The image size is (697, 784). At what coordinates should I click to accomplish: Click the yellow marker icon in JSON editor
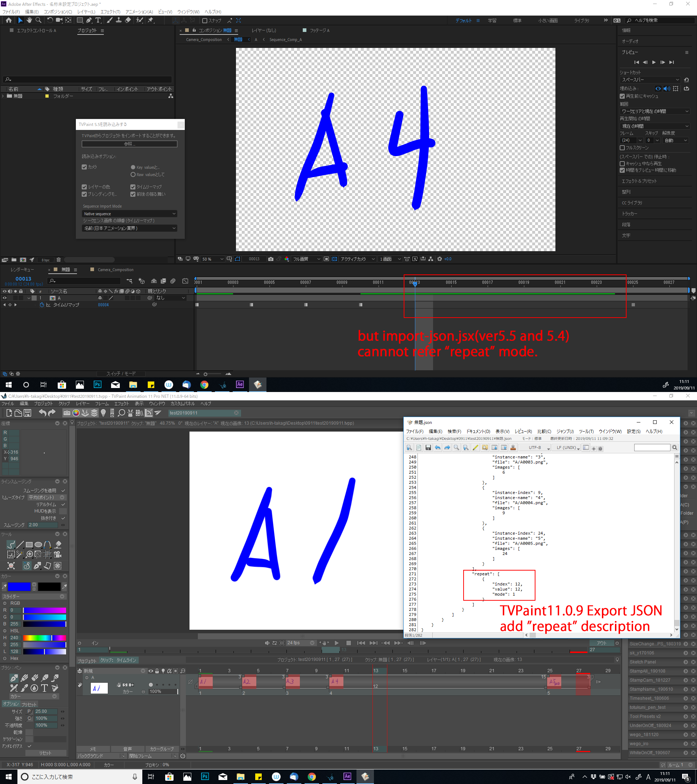click(475, 448)
